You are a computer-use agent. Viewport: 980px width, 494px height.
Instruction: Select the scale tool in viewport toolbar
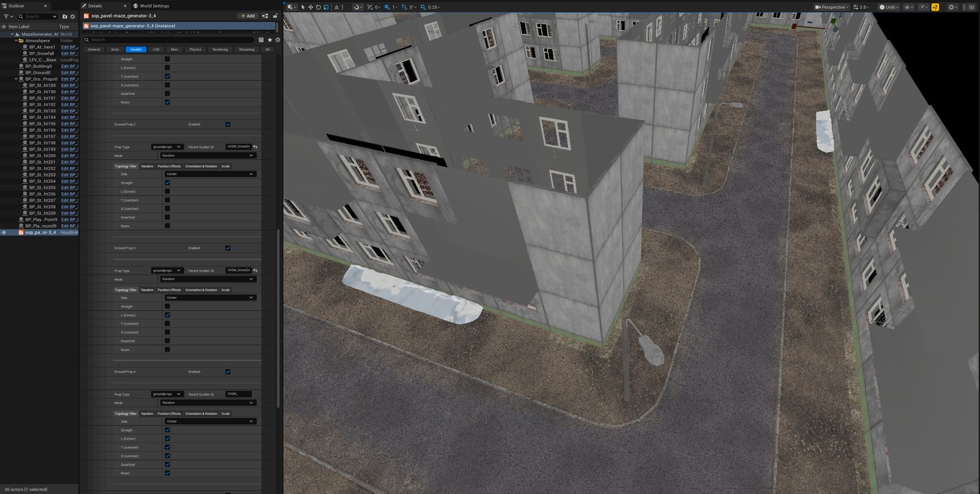(x=326, y=7)
